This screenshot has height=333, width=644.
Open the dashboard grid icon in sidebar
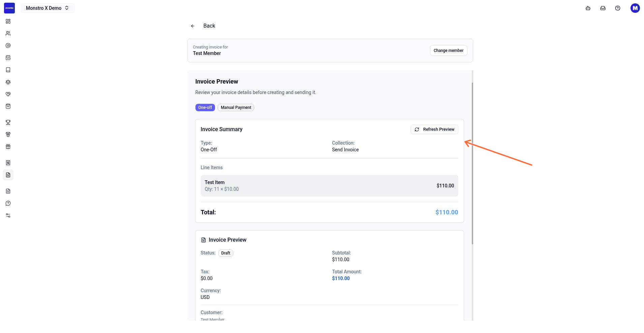8,21
